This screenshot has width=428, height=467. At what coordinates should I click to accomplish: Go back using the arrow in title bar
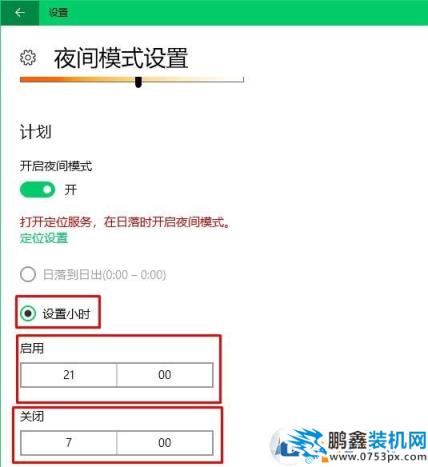(x=20, y=13)
